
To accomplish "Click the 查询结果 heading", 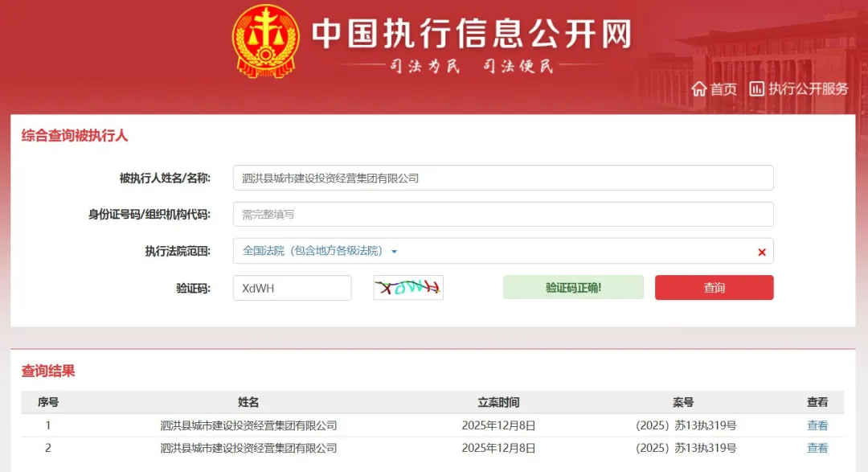I will [48, 371].
